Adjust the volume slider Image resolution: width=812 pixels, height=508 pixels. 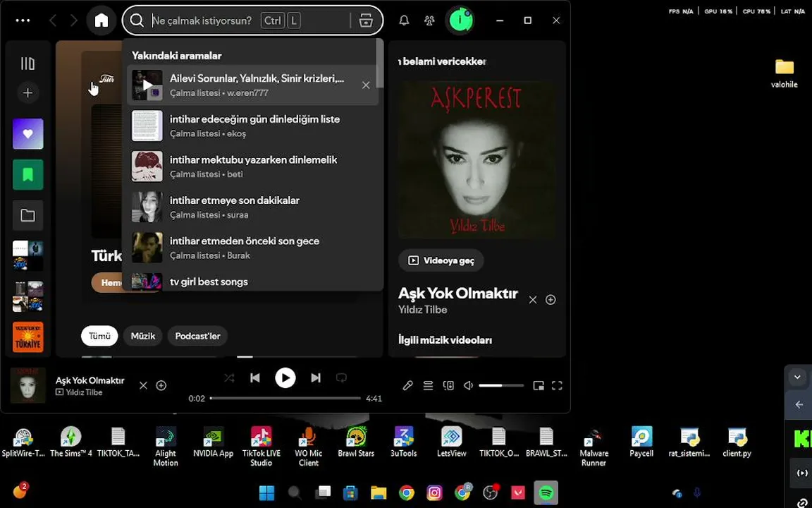pyautogui.click(x=501, y=386)
